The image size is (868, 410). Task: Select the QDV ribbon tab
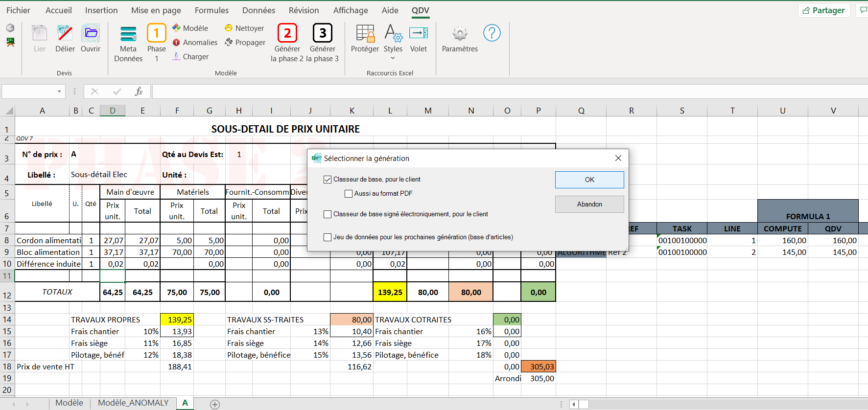pos(421,10)
